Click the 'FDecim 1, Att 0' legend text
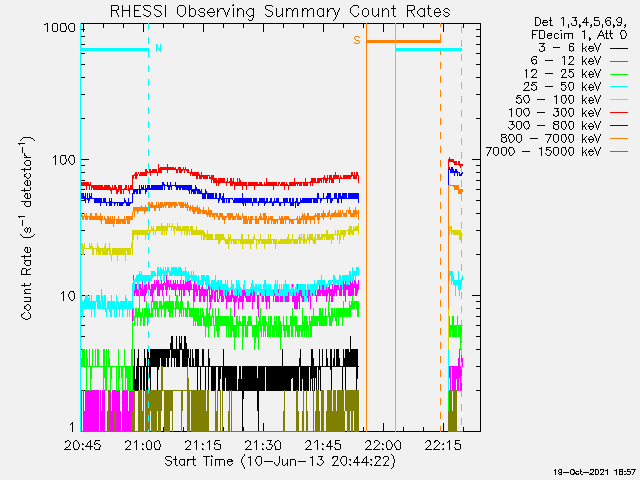This screenshot has height=480, width=640. [x=579, y=35]
